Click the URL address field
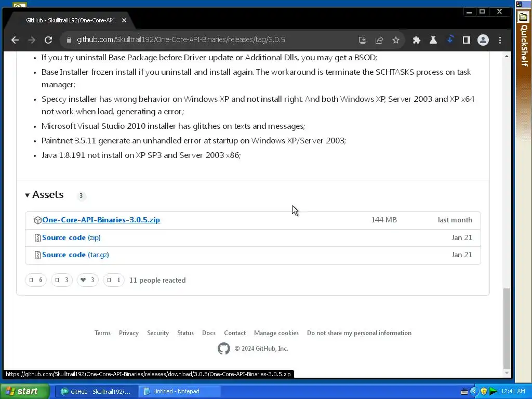This screenshot has height=399, width=532. pyautogui.click(x=181, y=39)
